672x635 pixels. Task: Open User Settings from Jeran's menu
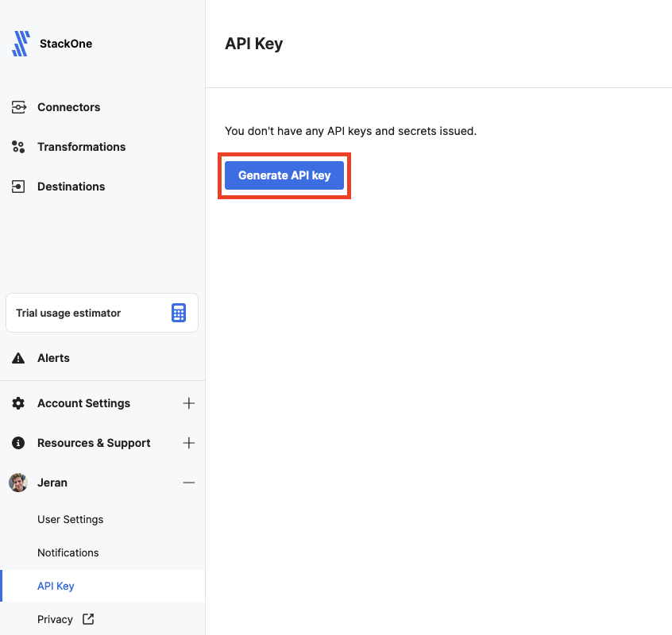tap(70, 519)
